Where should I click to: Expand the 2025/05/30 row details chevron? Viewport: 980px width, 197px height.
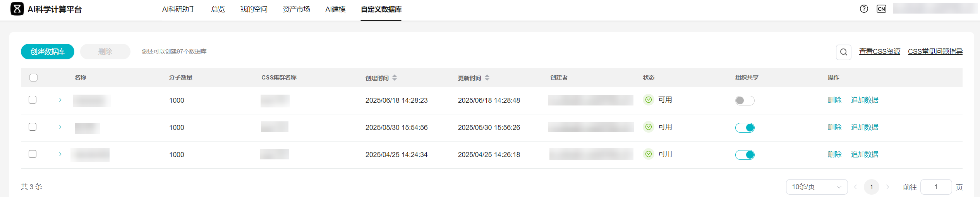pos(60,127)
